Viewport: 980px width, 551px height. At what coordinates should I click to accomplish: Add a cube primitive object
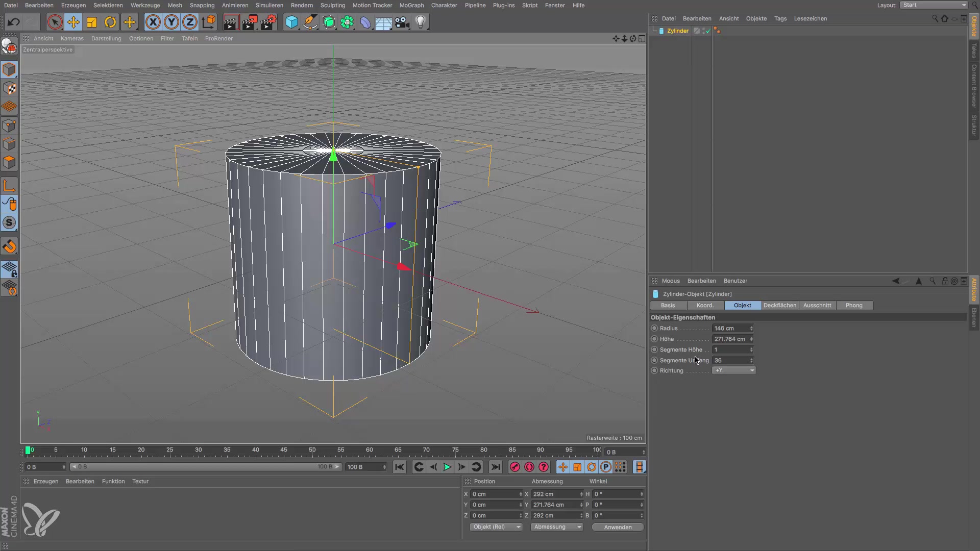[291, 22]
